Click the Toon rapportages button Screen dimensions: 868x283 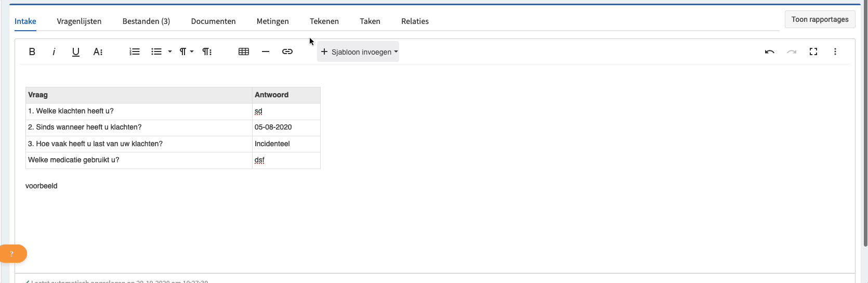click(x=820, y=19)
